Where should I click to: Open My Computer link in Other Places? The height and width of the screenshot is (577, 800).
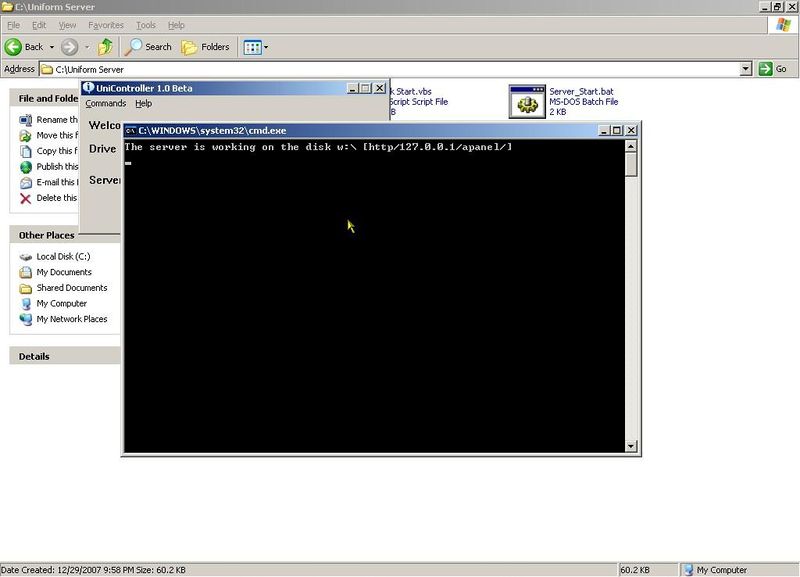[x=62, y=304]
